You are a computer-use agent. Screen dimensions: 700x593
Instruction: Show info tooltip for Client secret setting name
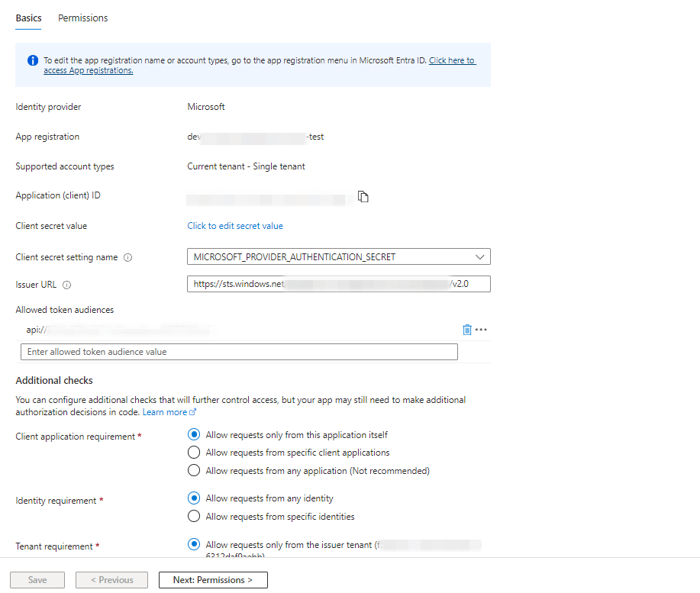[127, 258]
